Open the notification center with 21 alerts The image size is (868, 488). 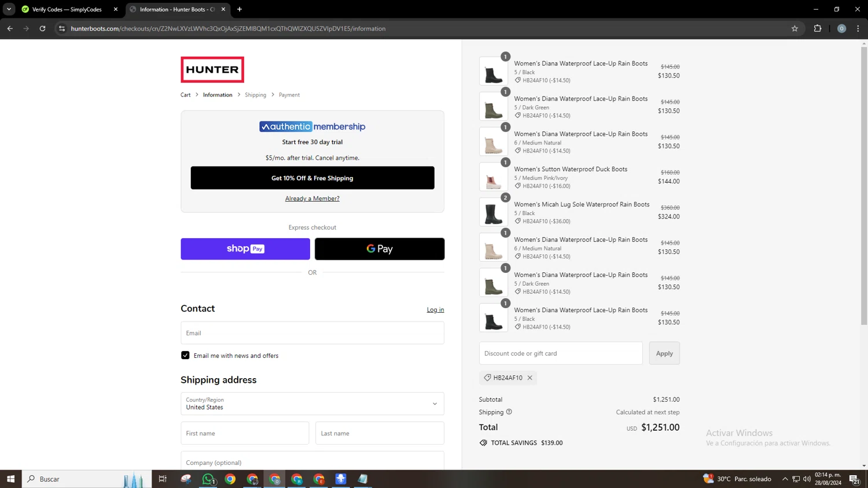[854, 479]
